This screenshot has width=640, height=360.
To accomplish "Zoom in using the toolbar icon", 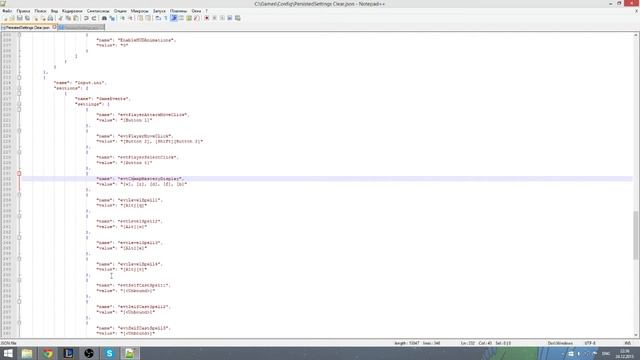I will [122, 18].
